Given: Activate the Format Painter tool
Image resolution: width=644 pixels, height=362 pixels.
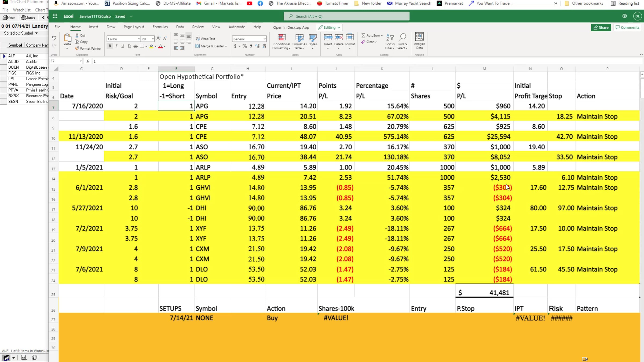Looking at the screenshot, I should coord(88,48).
